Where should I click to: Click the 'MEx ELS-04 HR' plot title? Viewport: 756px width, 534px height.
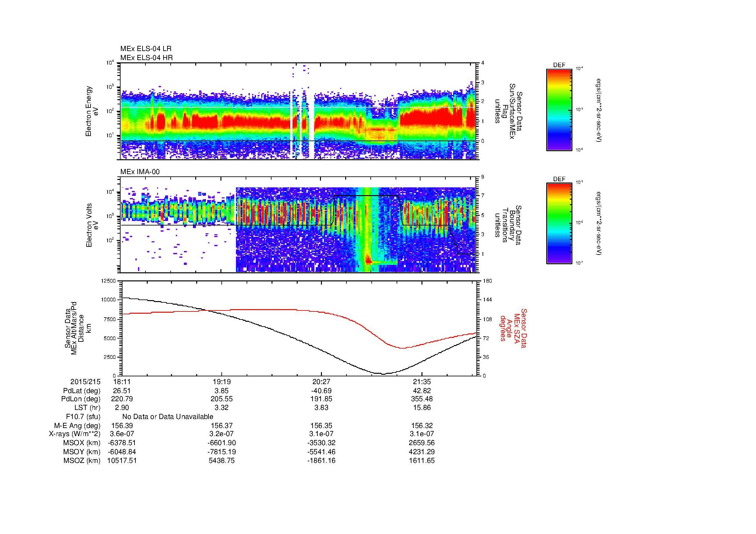coord(146,58)
